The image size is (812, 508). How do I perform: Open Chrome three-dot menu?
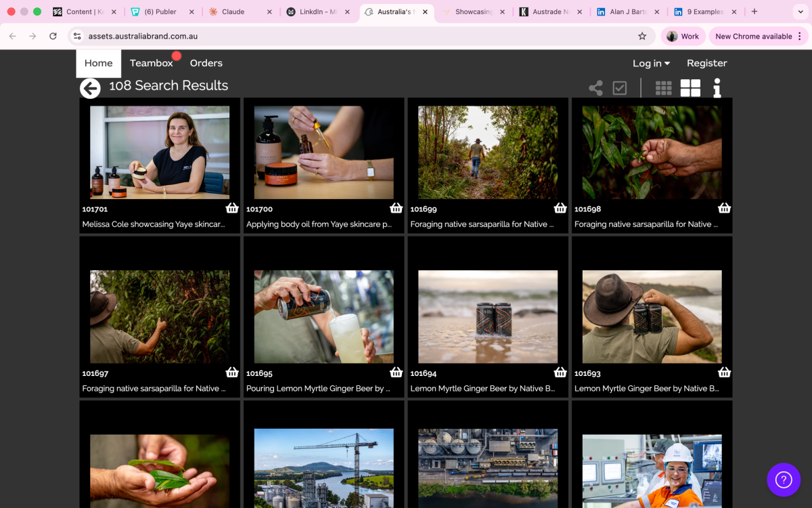pos(800,36)
